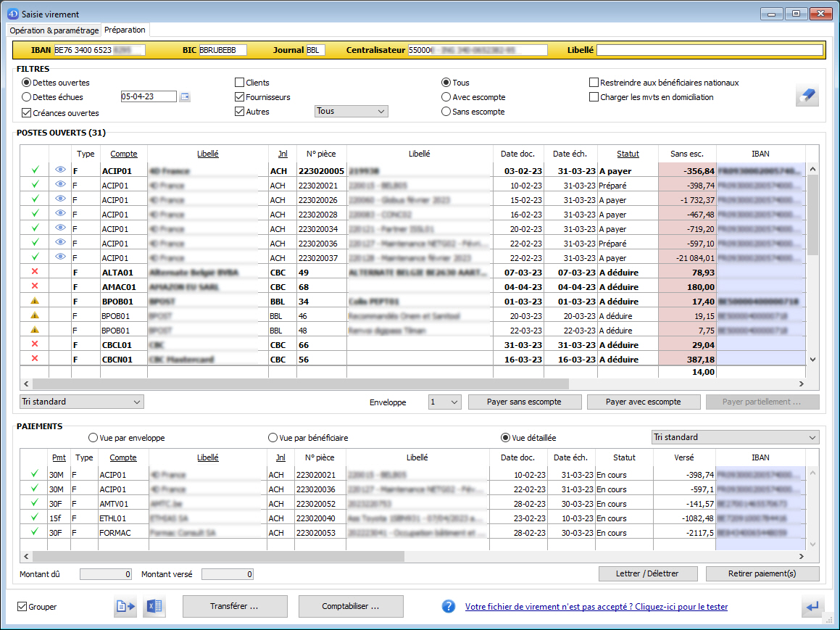Click the blue help question mark icon
This screenshot has height=630, width=840.
pos(449,607)
